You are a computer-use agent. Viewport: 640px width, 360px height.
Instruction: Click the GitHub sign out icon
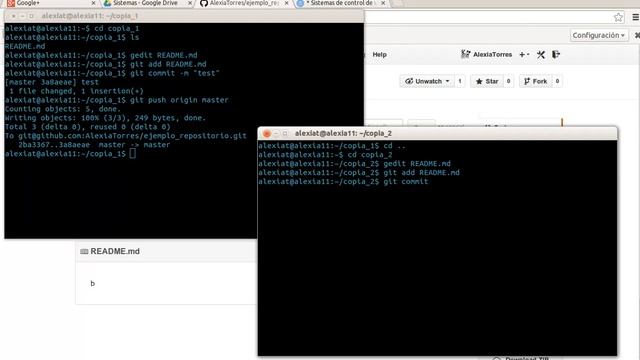(556, 54)
